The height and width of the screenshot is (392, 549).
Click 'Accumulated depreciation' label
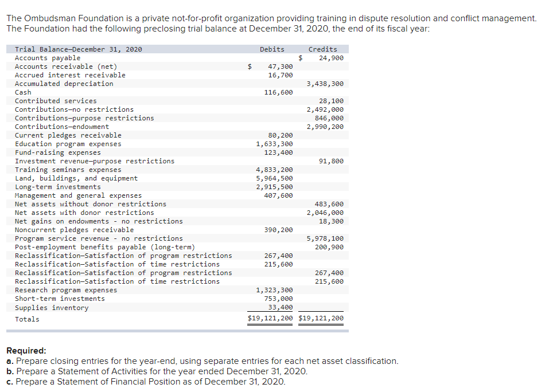point(64,84)
